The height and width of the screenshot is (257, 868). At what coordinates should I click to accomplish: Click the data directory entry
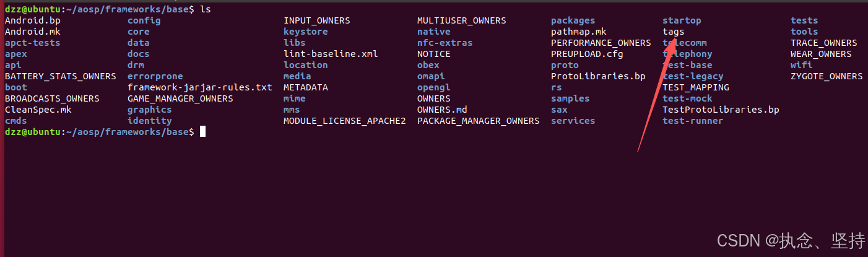(139, 43)
